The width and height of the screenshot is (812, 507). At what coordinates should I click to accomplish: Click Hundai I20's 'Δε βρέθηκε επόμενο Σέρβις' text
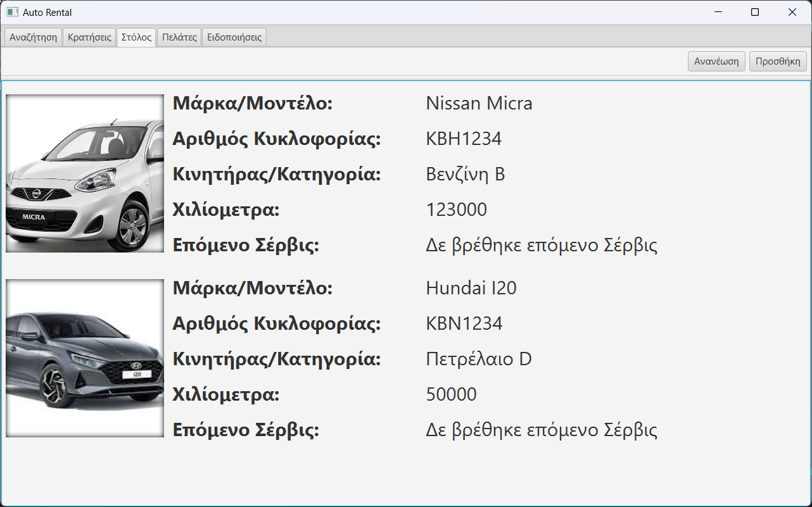pos(542,430)
